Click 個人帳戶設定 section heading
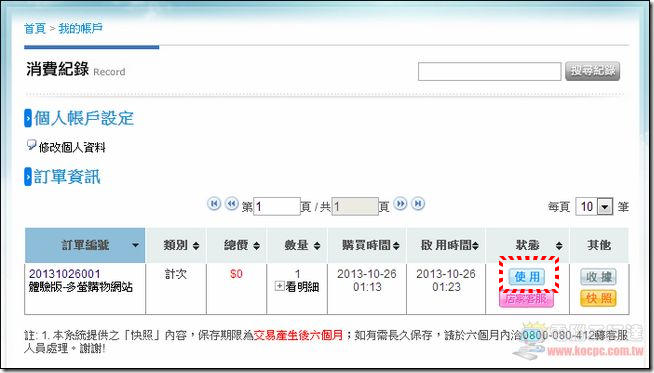654x373 pixels. click(83, 118)
